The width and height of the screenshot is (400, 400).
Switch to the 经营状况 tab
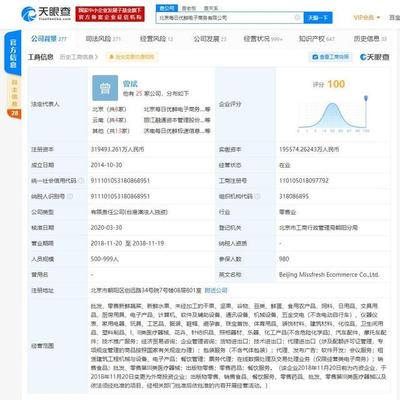263,39
